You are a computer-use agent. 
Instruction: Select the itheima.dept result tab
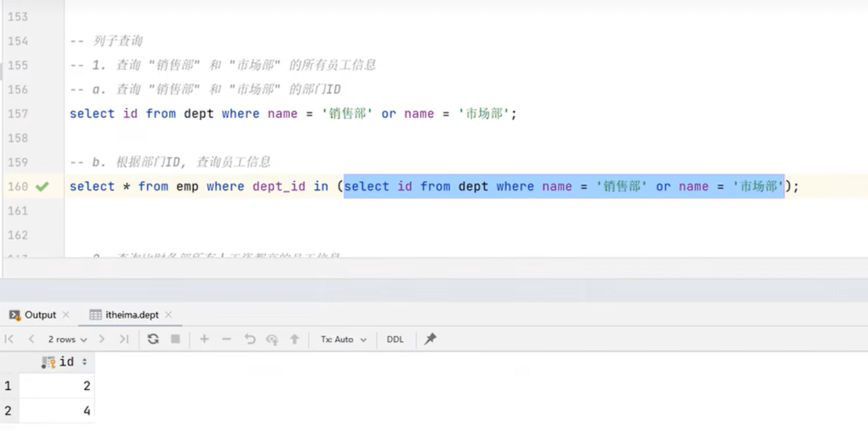(131, 315)
